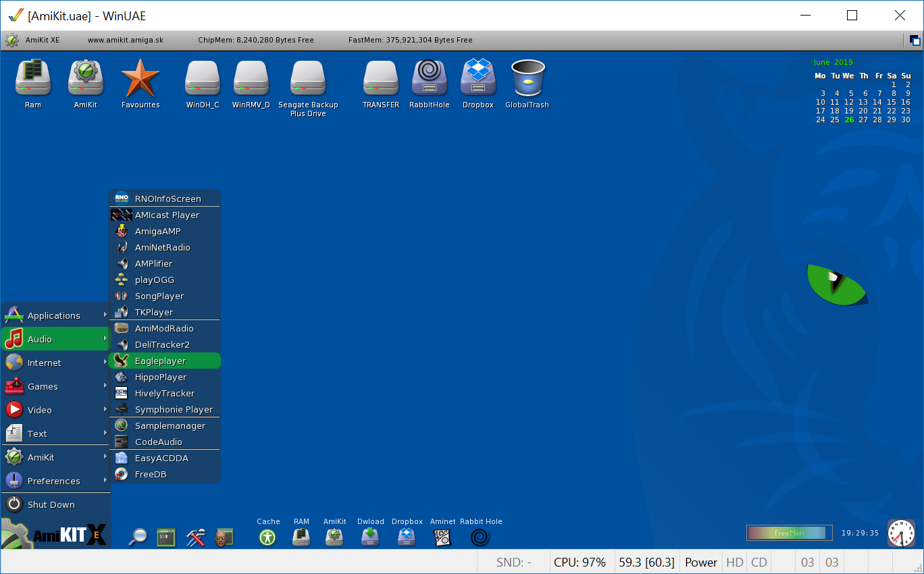
Task: Launch SongPlayer
Action: pos(165,296)
